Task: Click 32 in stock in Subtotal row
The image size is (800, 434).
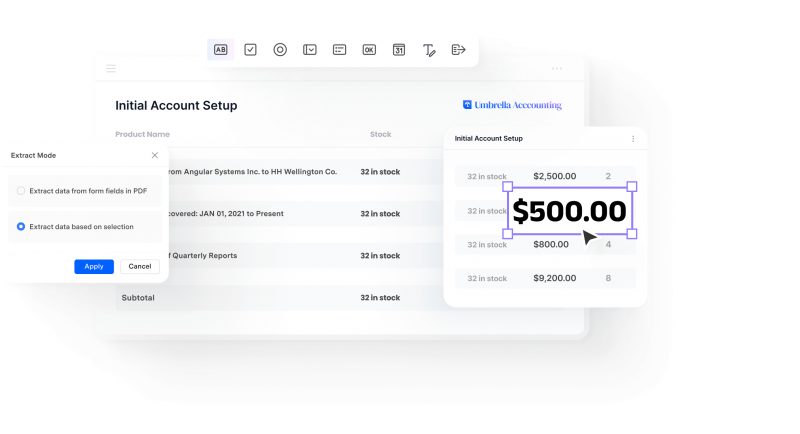Action: [x=380, y=297]
